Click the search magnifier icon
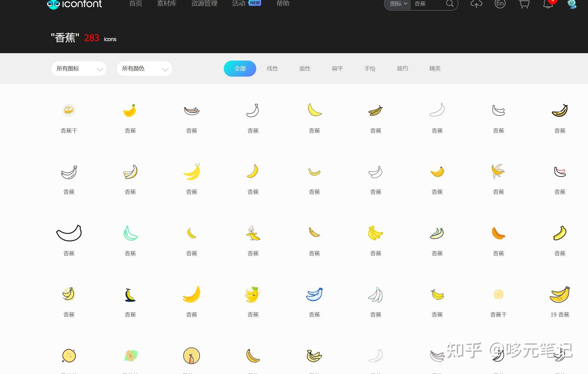This screenshot has height=374, width=588. (450, 3)
